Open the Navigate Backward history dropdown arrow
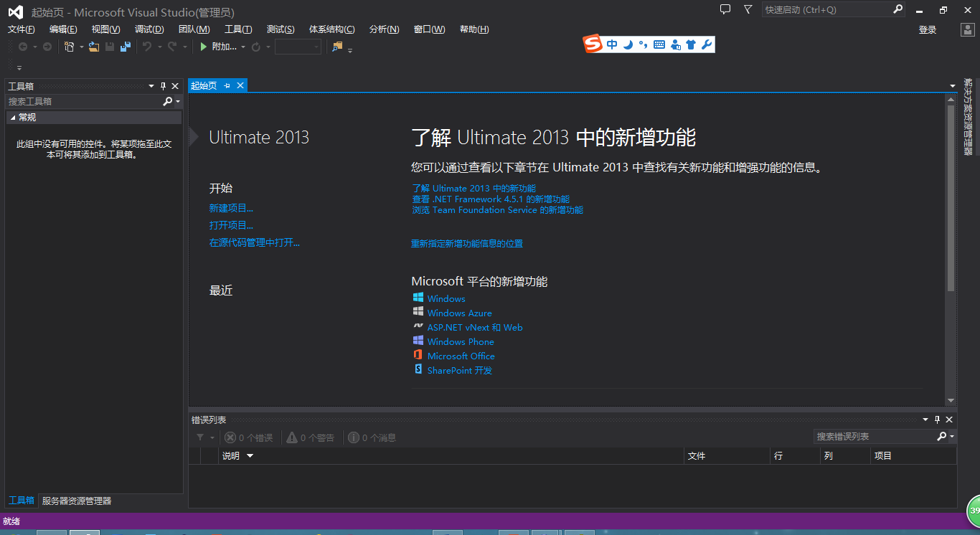This screenshot has width=980, height=535. [34, 47]
